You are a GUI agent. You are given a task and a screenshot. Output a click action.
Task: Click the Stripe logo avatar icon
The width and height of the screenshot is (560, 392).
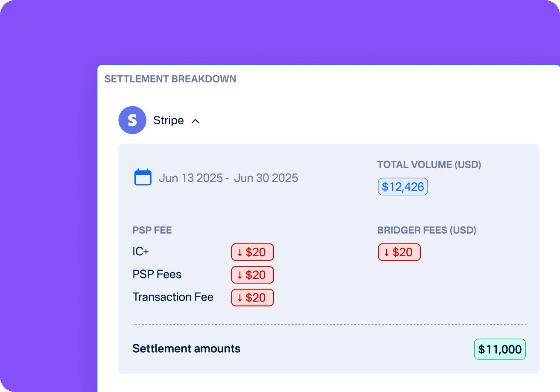pyautogui.click(x=132, y=120)
